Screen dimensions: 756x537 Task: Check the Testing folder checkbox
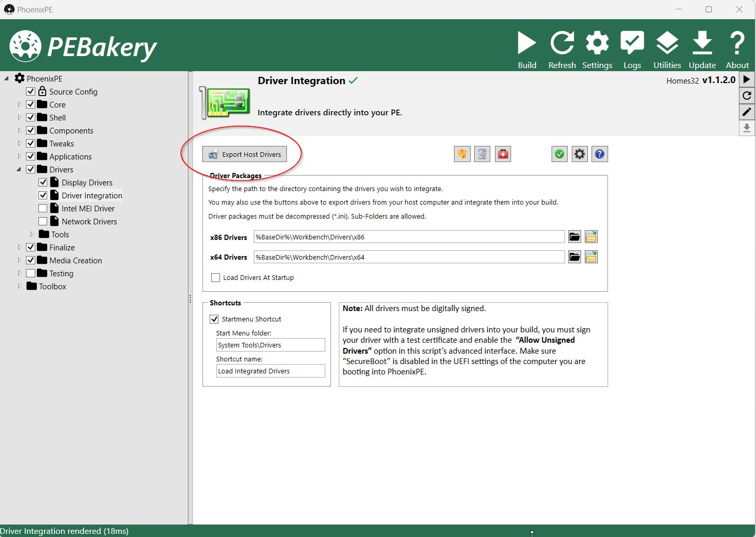pos(31,273)
